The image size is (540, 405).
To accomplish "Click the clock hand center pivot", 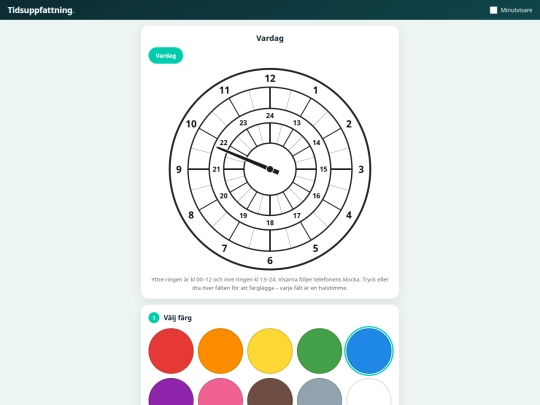I will coord(270,169).
